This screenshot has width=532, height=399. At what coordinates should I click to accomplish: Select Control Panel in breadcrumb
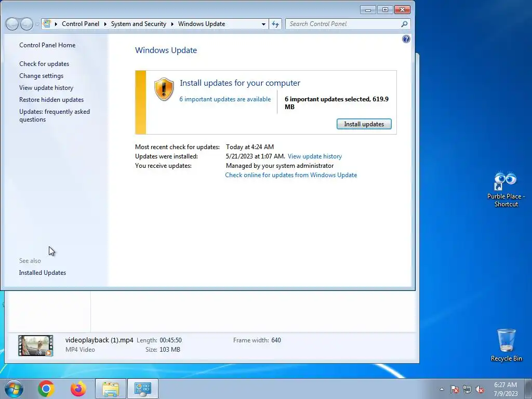click(x=81, y=24)
